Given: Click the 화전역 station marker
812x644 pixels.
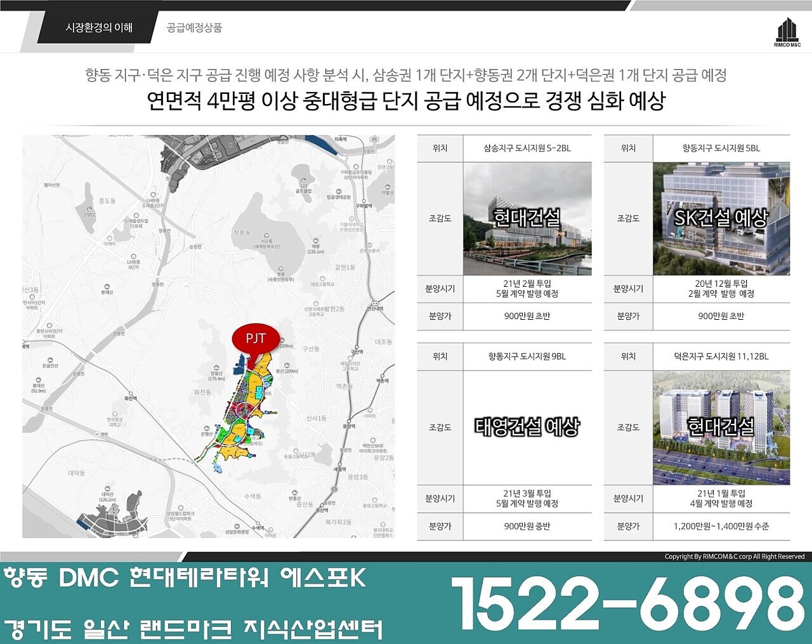Looking at the screenshot, I should click(129, 393).
